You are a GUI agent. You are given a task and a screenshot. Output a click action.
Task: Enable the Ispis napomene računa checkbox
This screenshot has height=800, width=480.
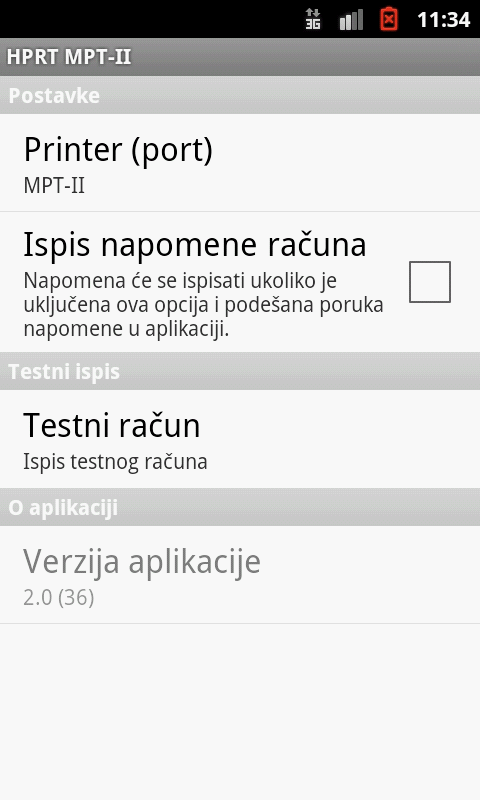(x=430, y=282)
